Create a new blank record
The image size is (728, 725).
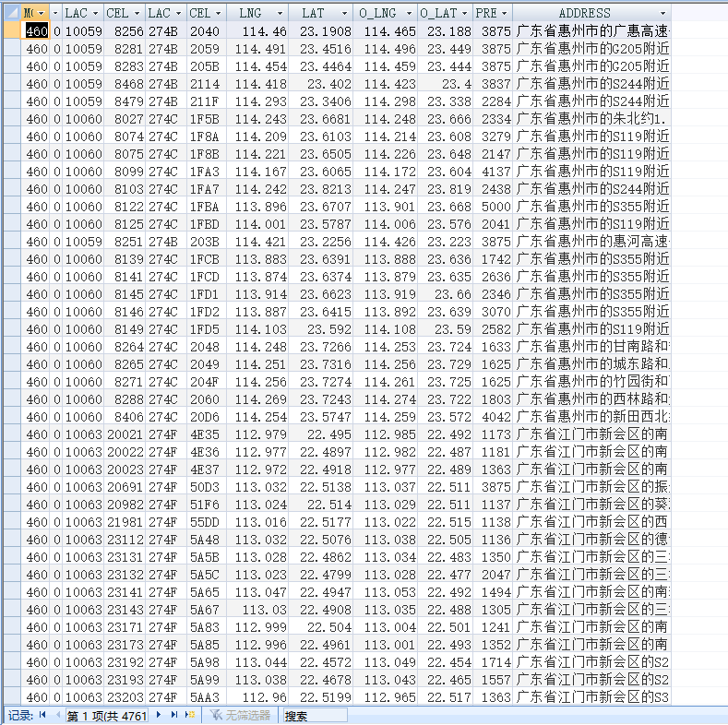click(x=190, y=715)
